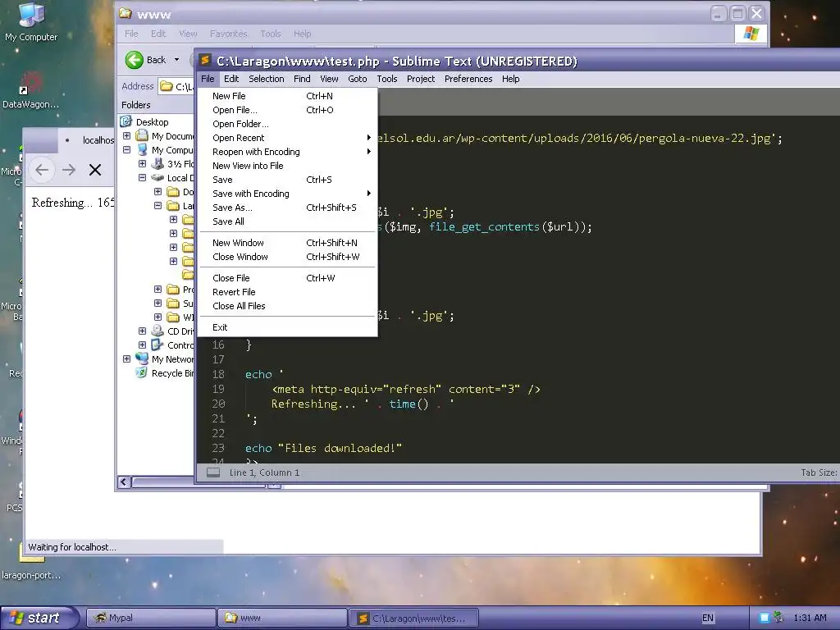Viewport: 840px width, 630px height.
Task: Switch to Mypal taskbar button
Action: [151, 618]
